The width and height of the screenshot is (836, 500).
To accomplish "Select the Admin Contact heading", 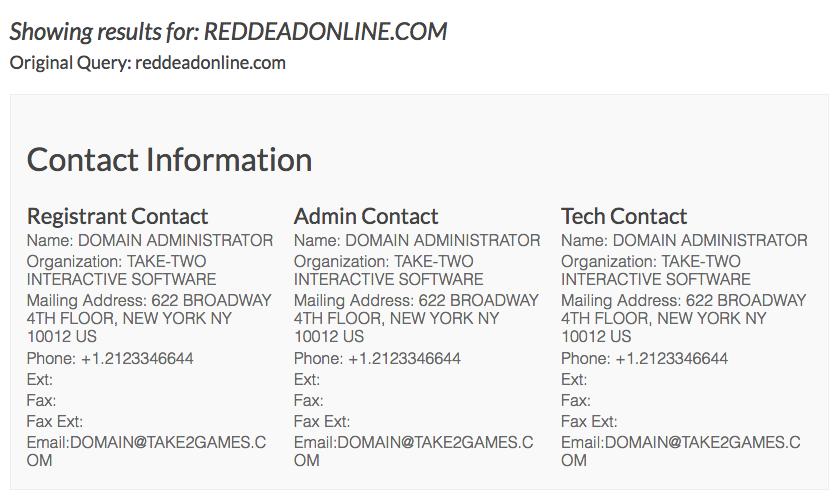I will tap(366, 216).
